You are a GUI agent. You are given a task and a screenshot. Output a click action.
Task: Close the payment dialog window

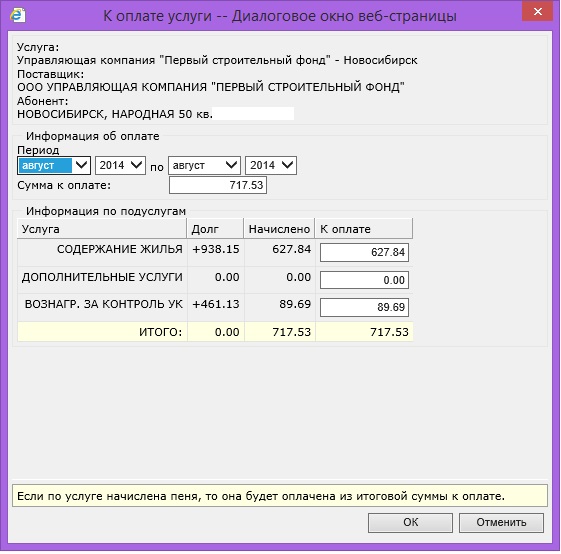[x=537, y=11]
